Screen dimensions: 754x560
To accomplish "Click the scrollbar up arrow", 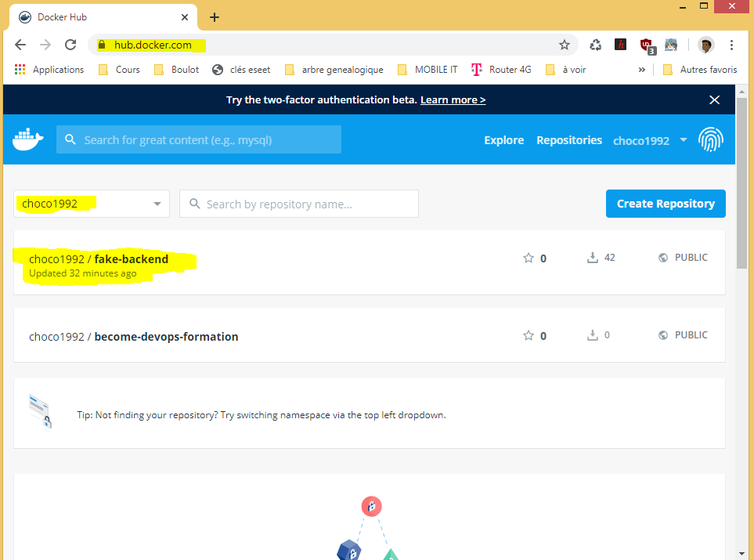I will tap(742, 91).
